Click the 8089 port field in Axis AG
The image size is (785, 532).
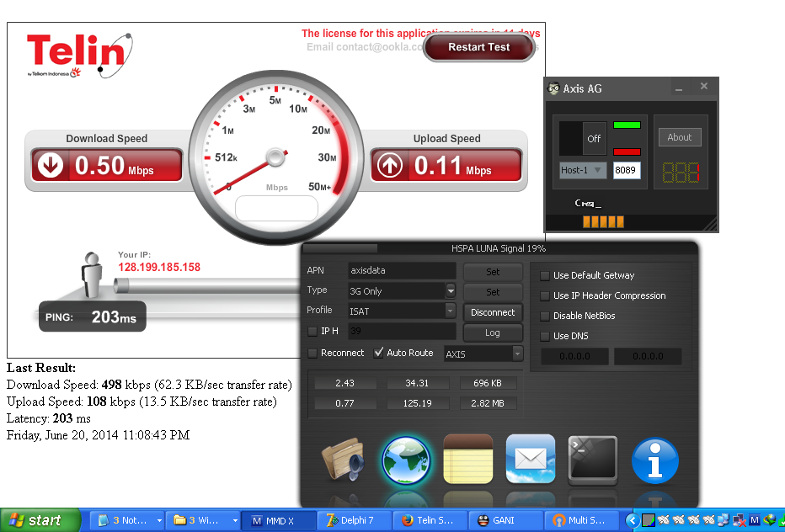tap(627, 170)
